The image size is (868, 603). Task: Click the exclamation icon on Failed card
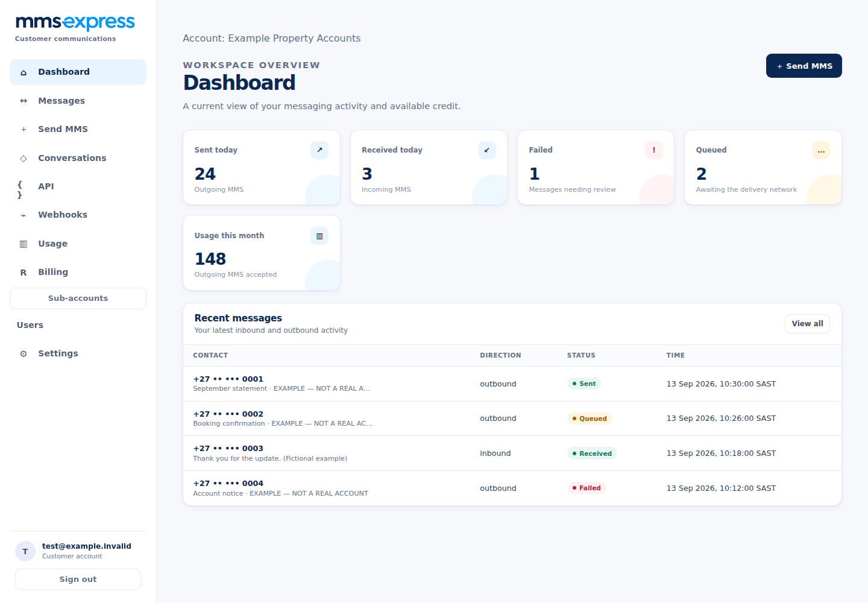click(654, 150)
